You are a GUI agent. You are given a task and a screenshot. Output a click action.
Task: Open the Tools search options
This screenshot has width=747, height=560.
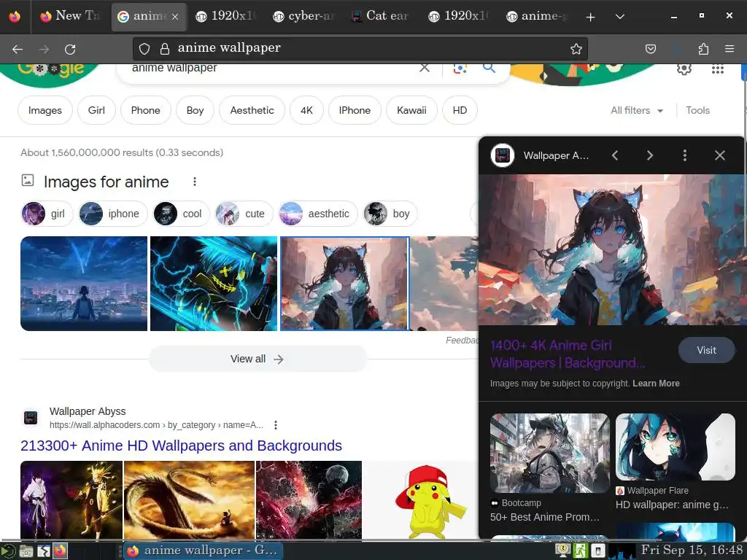click(697, 111)
